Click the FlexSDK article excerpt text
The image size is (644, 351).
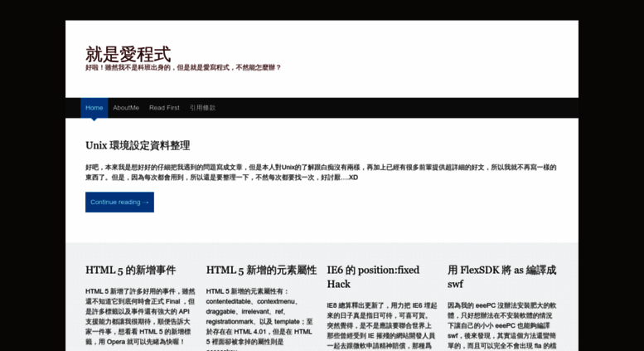[502, 326]
